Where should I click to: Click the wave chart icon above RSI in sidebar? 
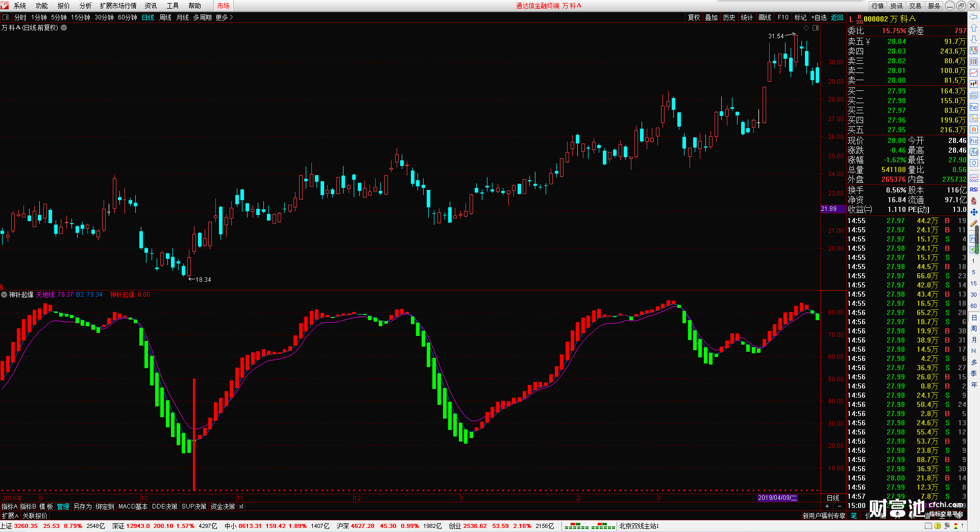974,178
